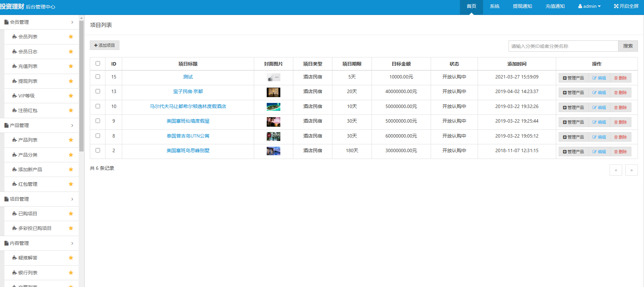Click the star icon beside 产品分类
The image size is (644, 287).
click(71, 155)
